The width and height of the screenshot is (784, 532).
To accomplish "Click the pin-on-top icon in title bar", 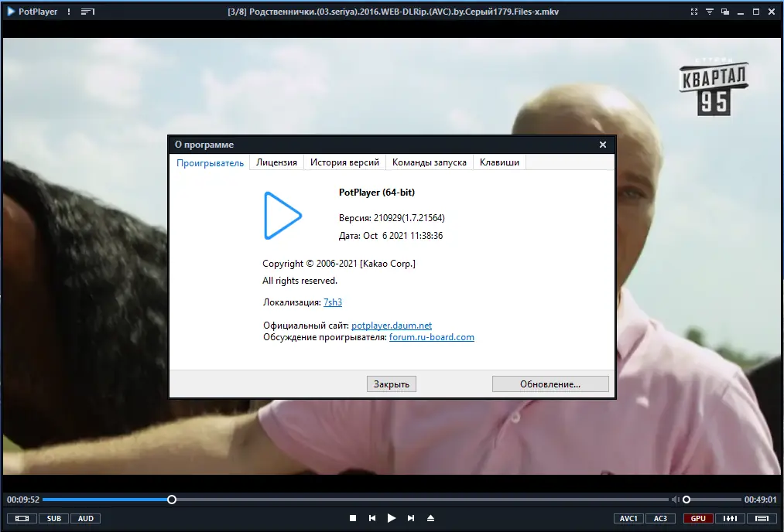I will pos(710,12).
